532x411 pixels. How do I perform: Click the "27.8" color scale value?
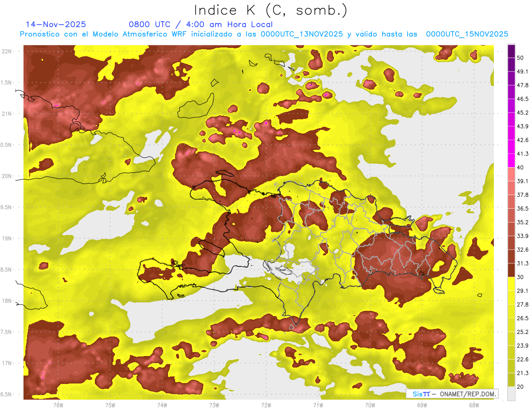(x=523, y=304)
